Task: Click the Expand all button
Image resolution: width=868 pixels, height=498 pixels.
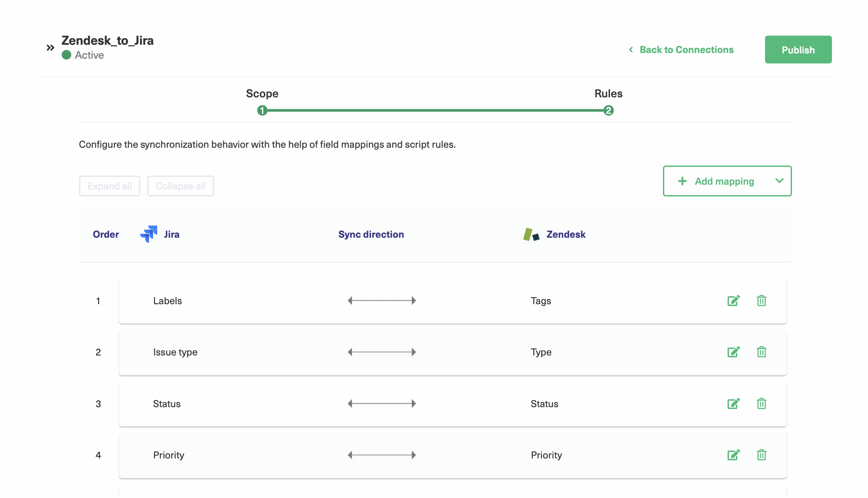Action: (x=109, y=186)
